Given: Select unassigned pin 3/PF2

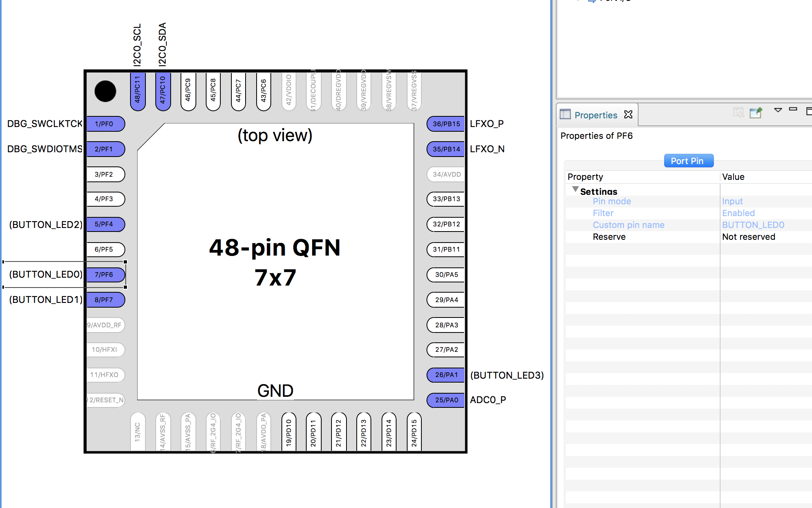Looking at the screenshot, I should 105,174.
